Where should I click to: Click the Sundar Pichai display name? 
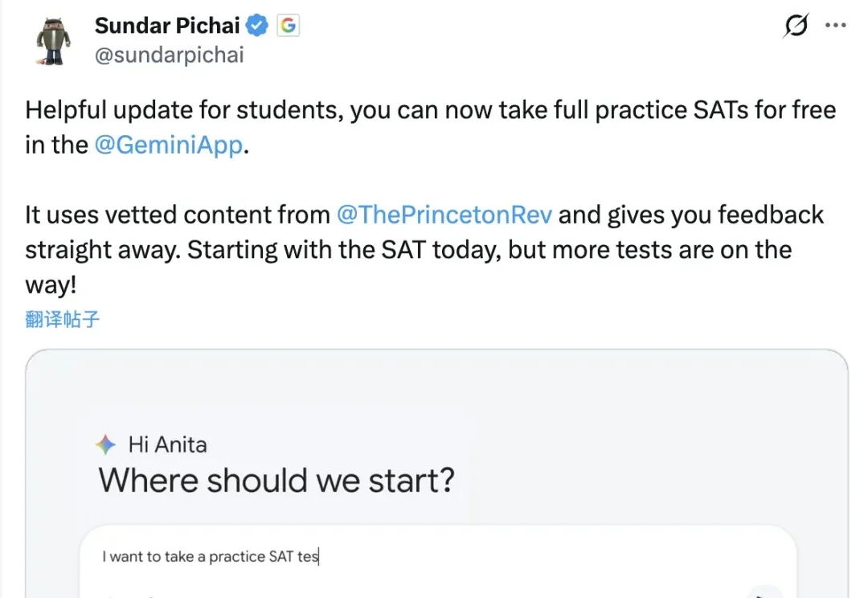[167, 26]
